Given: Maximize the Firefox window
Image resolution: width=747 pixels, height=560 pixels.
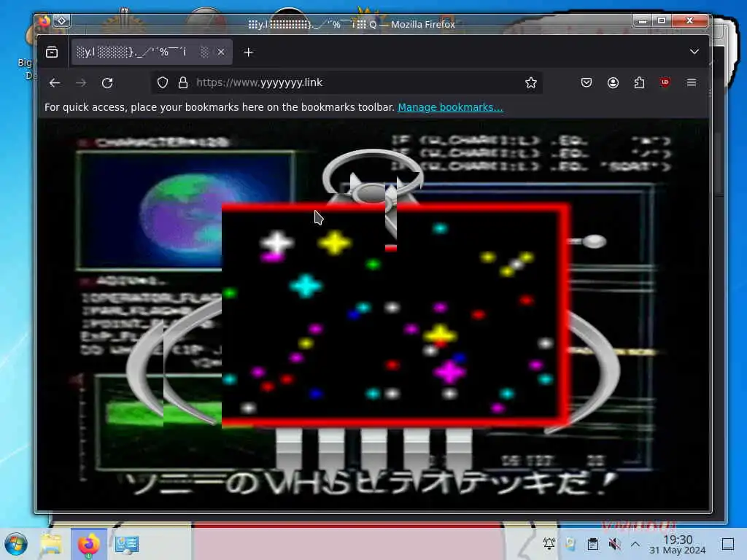Looking at the screenshot, I should (662, 20).
